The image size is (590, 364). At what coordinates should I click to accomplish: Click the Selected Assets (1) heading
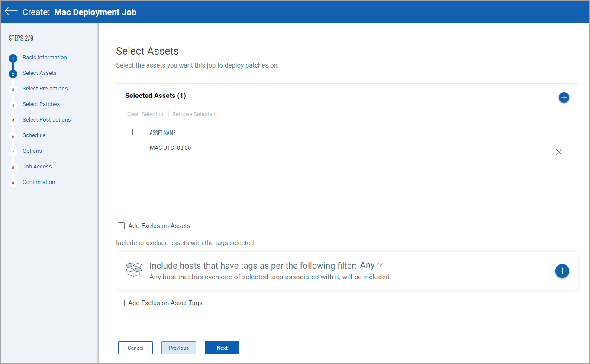coord(155,96)
